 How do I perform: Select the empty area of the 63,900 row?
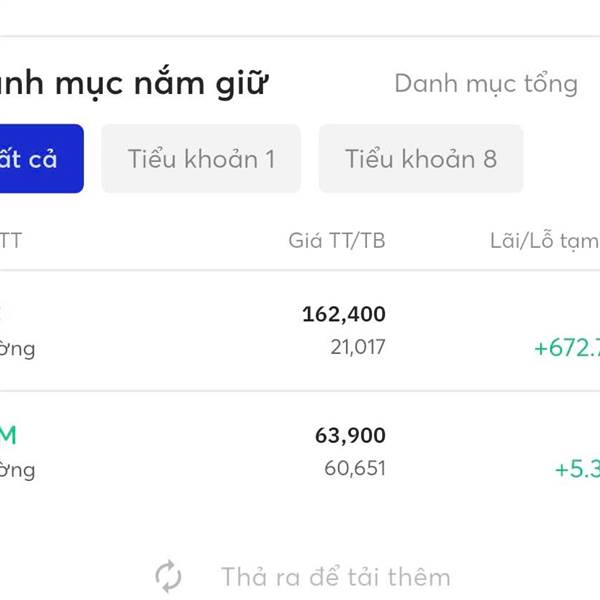(x=165, y=452)
